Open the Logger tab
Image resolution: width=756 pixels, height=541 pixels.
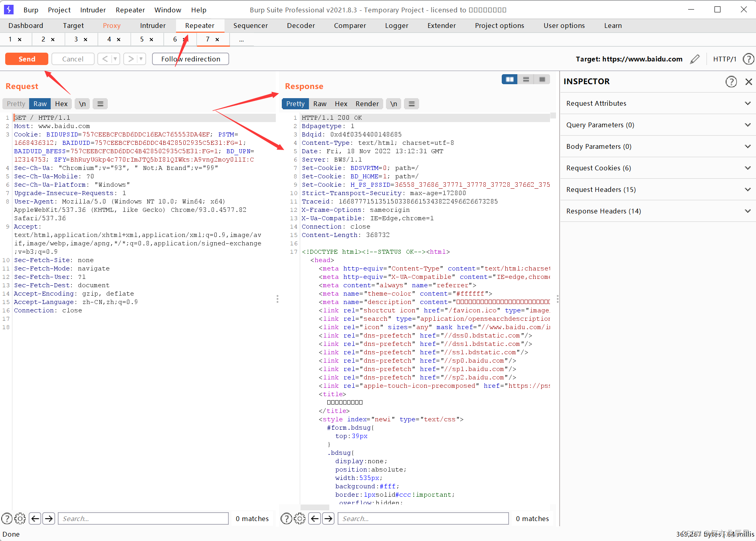tap(397, 26)
